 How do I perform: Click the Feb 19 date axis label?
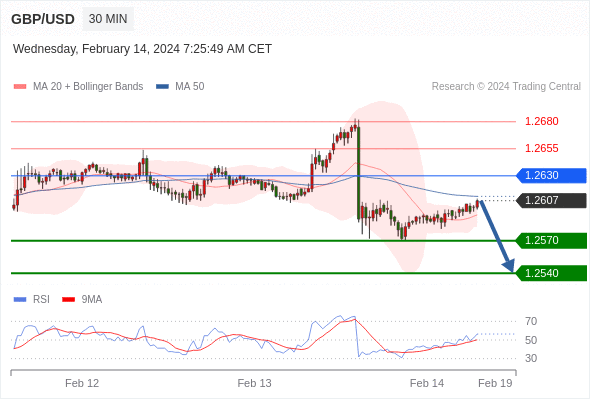click(495, 383)
